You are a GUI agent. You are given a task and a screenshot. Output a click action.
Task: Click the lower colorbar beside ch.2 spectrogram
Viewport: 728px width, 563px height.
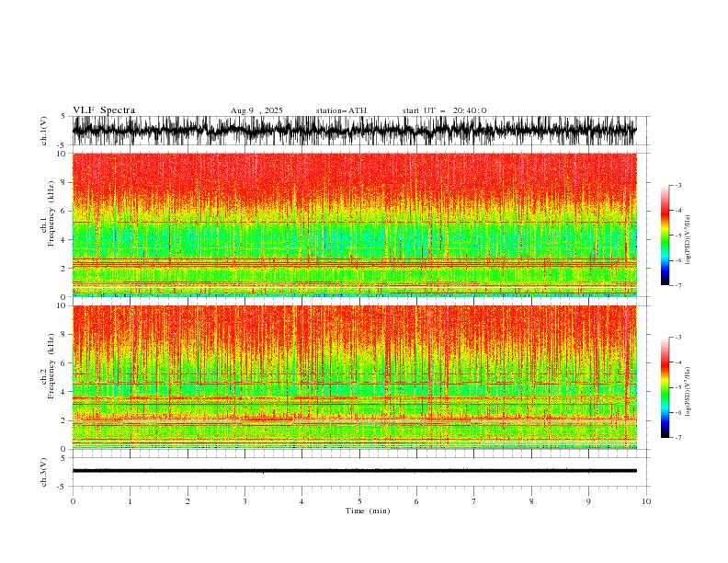click(665, 387)
